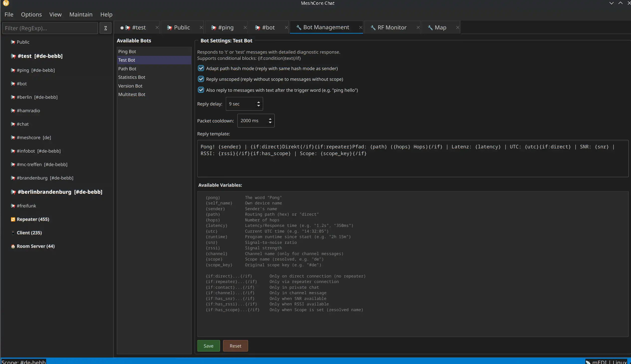Screen dimensions: 631x364
Task: Click the channel icon beside #hamradio
Action: pos(13,110)
